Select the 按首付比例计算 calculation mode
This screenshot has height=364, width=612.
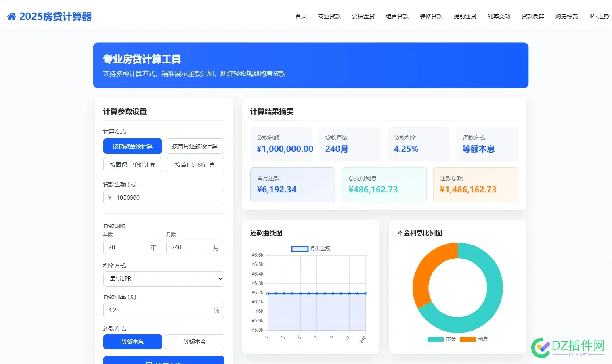(195, 165)
